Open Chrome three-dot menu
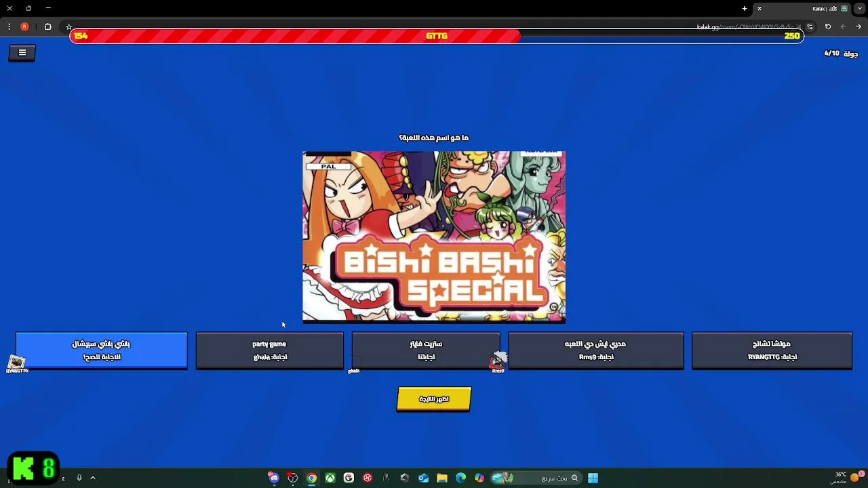868x488 pixels. (x=9, y=26)
